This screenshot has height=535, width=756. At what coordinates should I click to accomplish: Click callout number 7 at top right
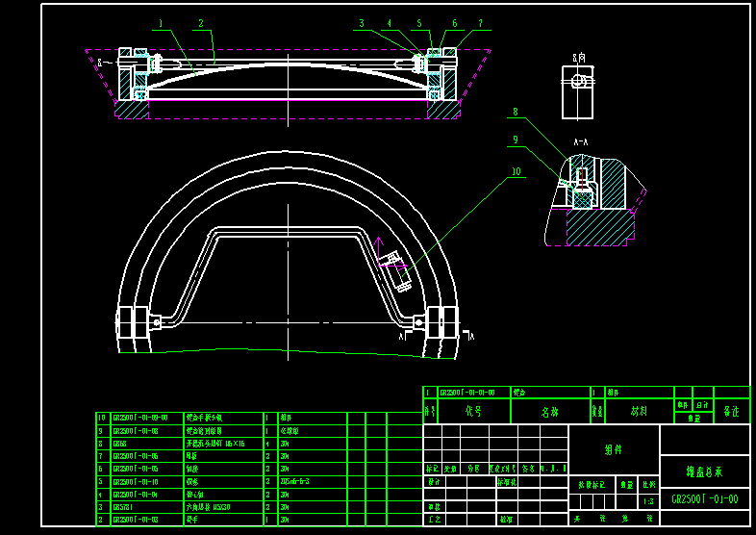tap(480, 23)
